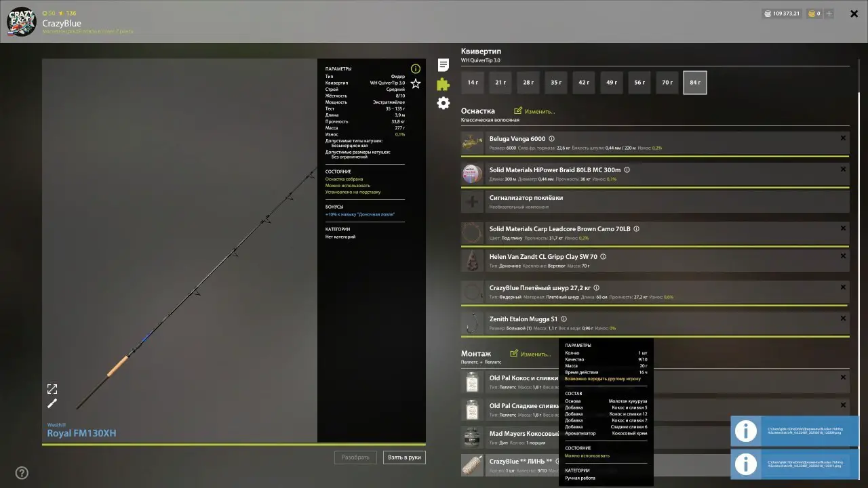Image resolution: width=868 pixels, height=488 pixels.
Task: Open the help question mark icon
Action: 22,473
